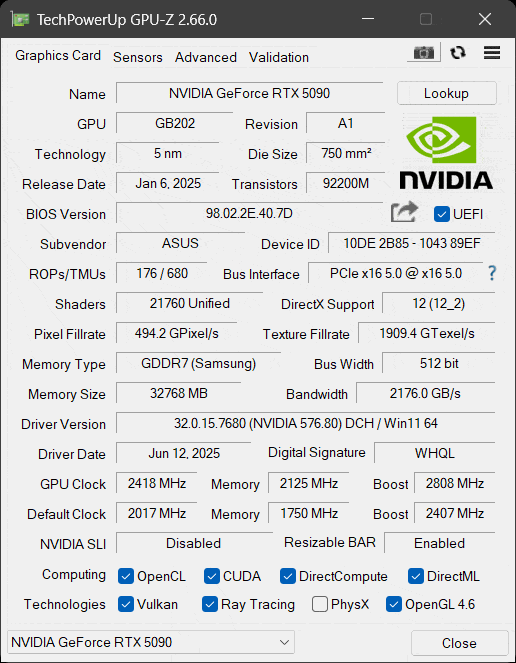Image resolution: width=516 pixels, height=663 pixels.
Task: Toggle the OpenCL checkbox
Action: (126, 576)
